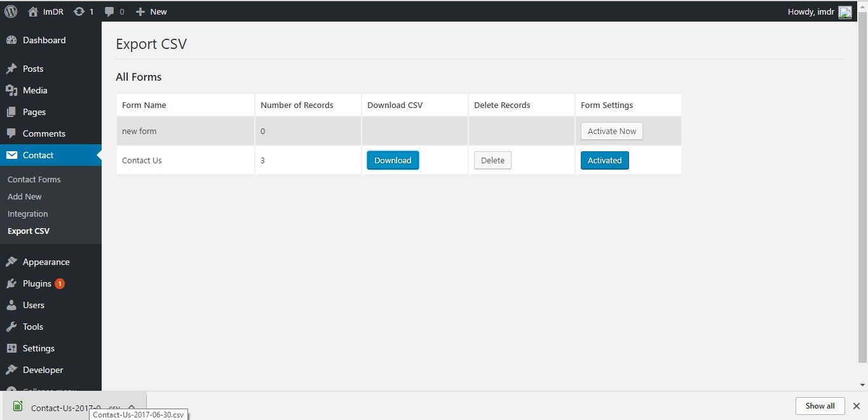Click the record count '3' cell
Screen dimensions: 868x420
coord(308,160)
